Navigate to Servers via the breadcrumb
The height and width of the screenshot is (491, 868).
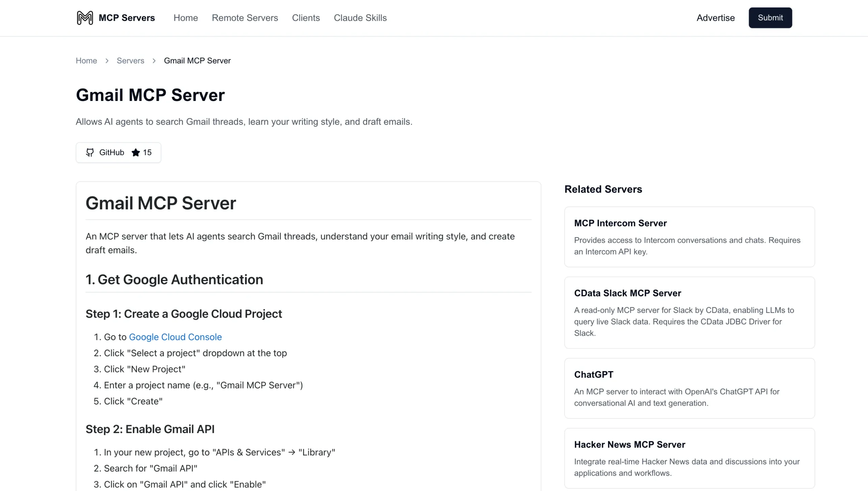(x=130, y=60)
